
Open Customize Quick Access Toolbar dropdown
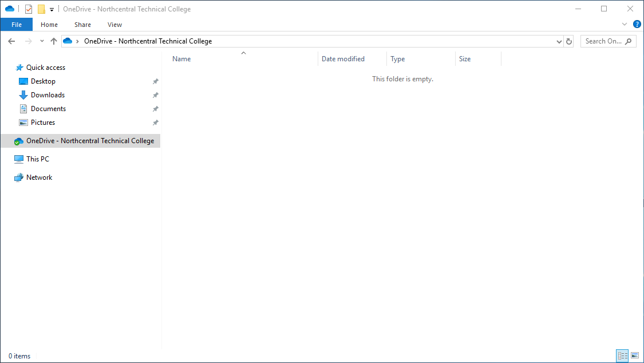[x=52, y=9]
